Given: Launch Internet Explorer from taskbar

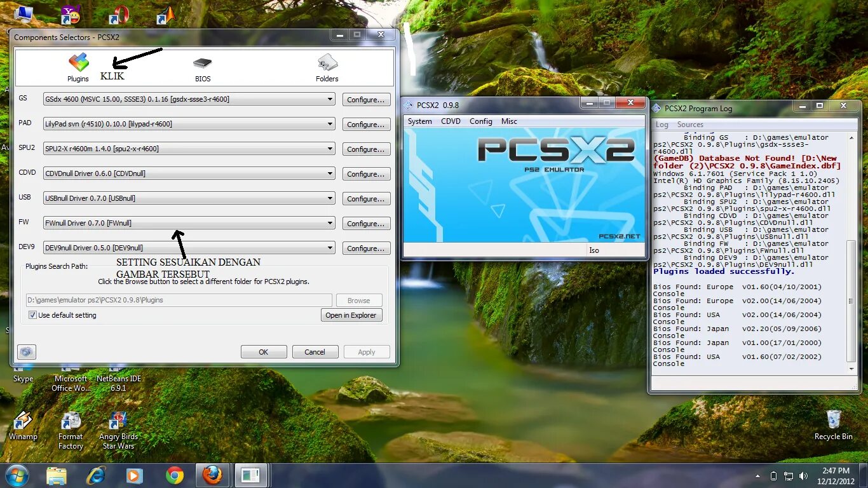Looking at the screenshot, I should click(x=96, y=475).
